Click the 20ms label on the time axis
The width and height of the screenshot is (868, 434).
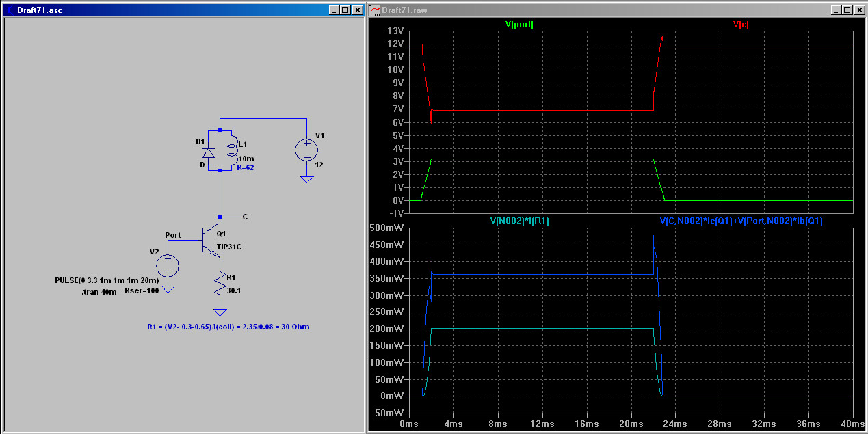pos(631,424)
